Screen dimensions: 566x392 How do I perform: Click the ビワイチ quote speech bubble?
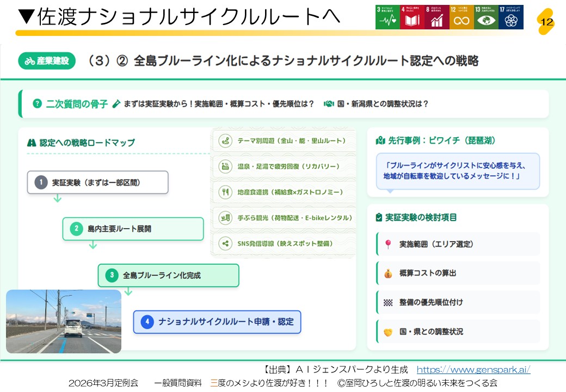[x=458, y=171]
